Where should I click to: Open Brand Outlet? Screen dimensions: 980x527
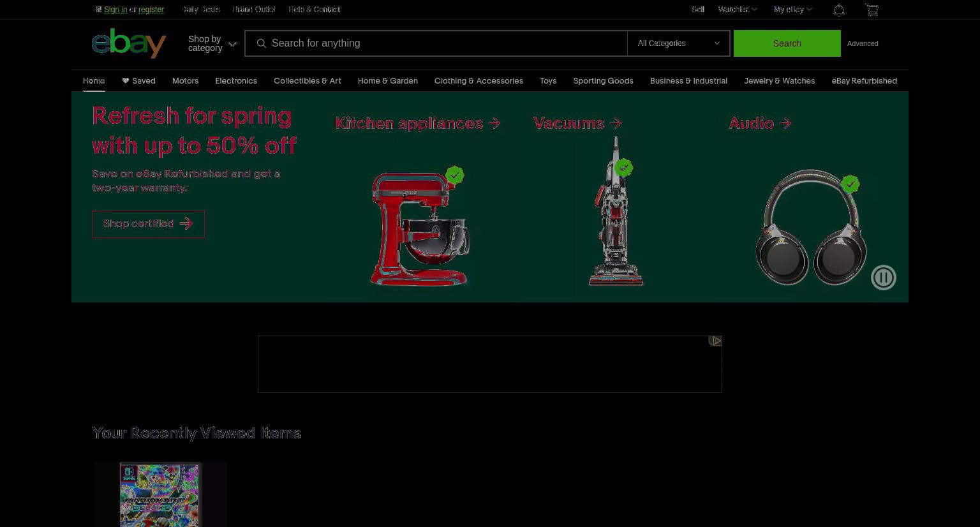pos(254,10)
